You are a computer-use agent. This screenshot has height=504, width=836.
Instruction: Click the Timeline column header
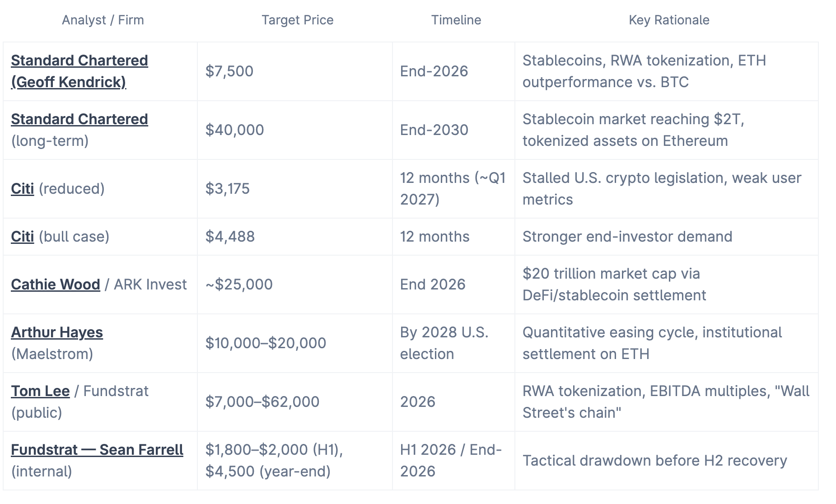pyautogui.click(x=456, y=20)
